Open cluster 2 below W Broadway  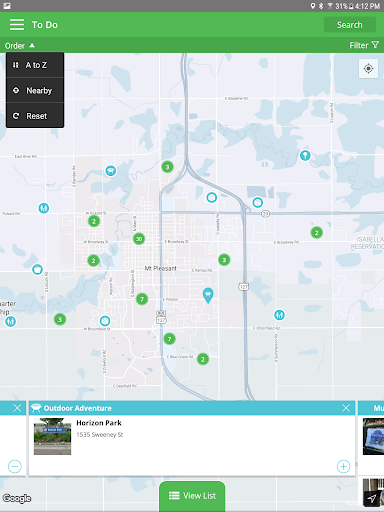[x=93, y=260]
